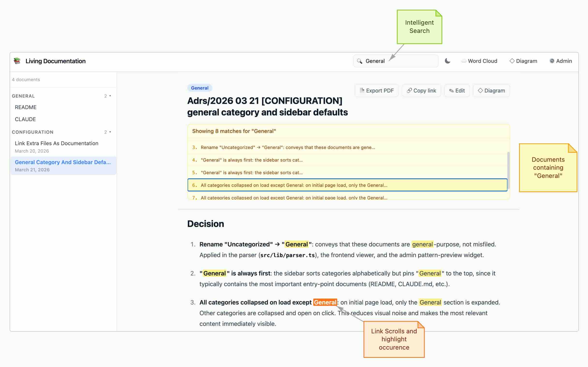The image size is (588, 367).
Task: Click the pencil icon on Edit
Action: [x=451, y=91]
